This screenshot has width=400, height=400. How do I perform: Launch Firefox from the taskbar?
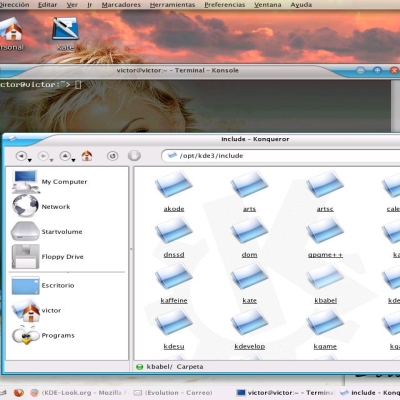point(19,392)
